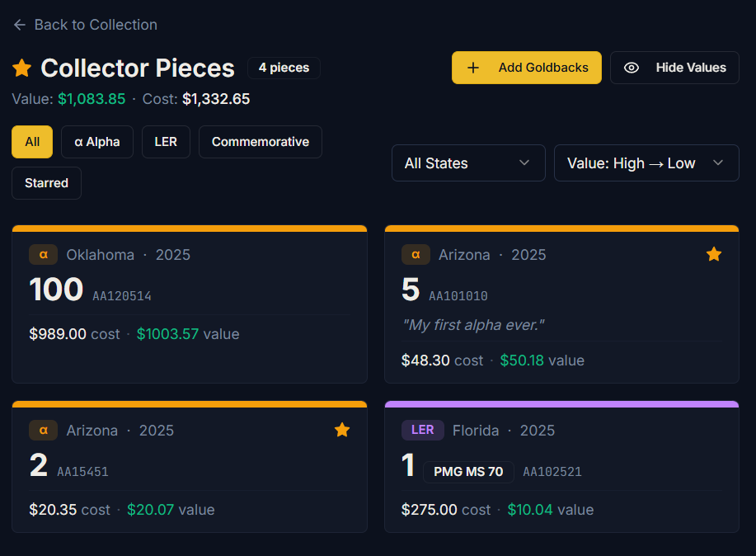Follow the Back to Collection link
The width and height of the screenshot is (756, 556).
[95, 25]
